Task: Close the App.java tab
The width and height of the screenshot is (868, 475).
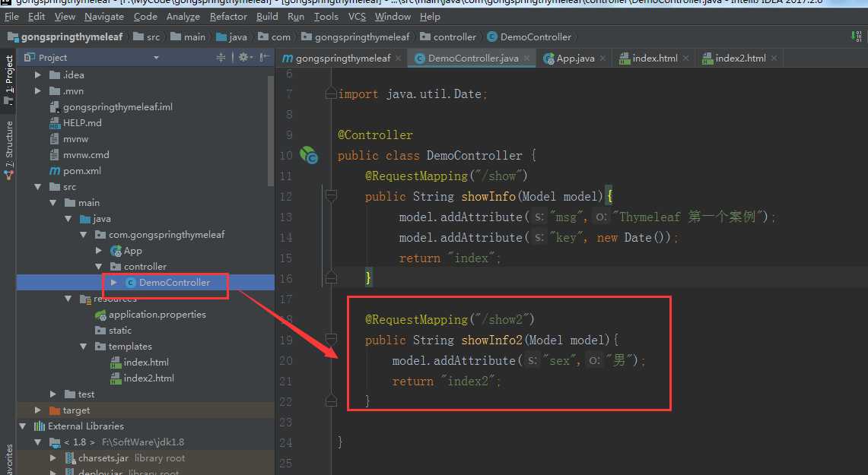Action: pos(603,58)
